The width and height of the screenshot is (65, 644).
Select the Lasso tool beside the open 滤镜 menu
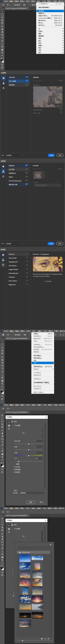click(2, 17)
